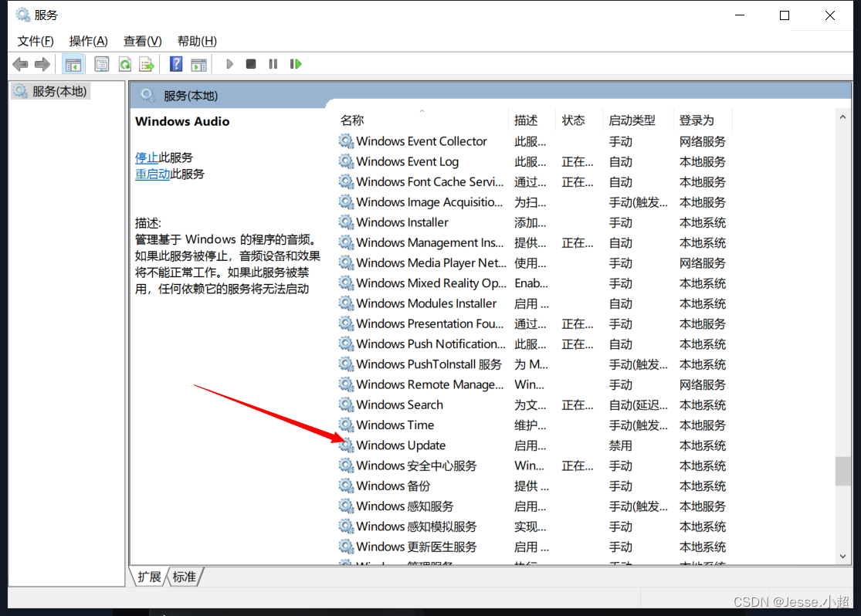Click 禁用 startup type of Windows Update
This screenshot has height=616, width=861.
[621, 445]
